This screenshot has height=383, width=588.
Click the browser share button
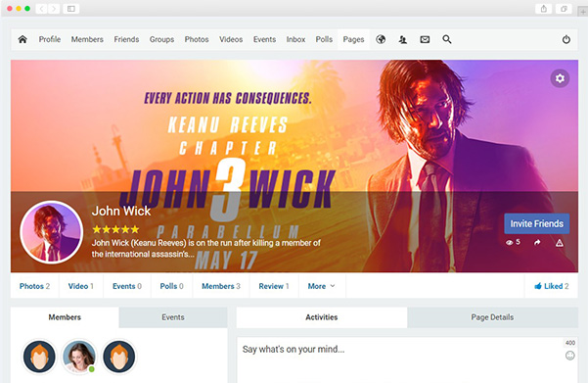(543, 8)
